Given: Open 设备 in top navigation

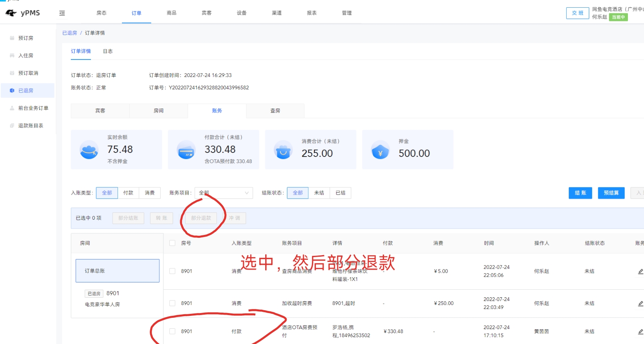Looking at the screenshot, I should pyautogui.click(x=242, y=13).
